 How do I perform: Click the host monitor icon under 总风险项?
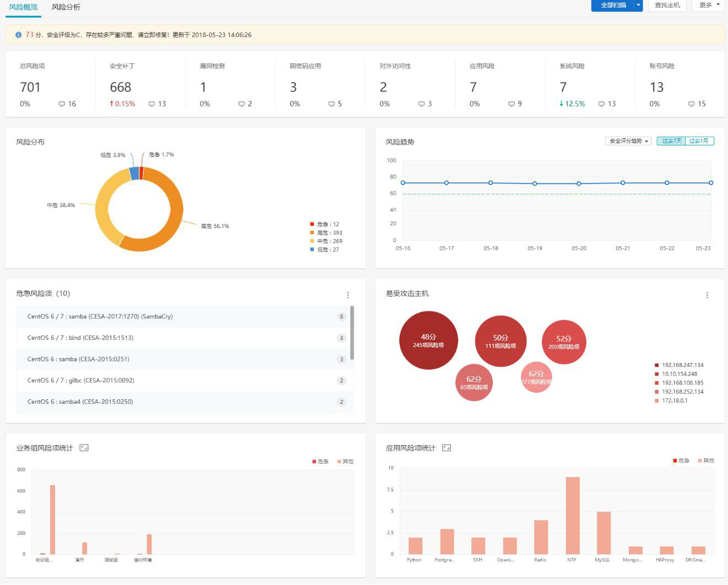62,104
